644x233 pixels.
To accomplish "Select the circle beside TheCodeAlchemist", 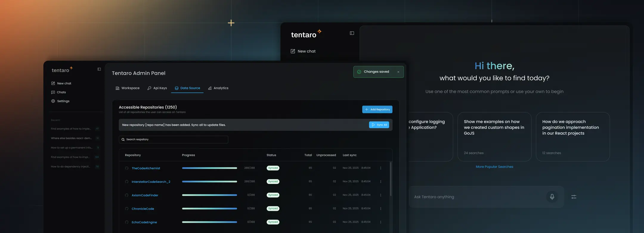I will [x=127, y=168].
